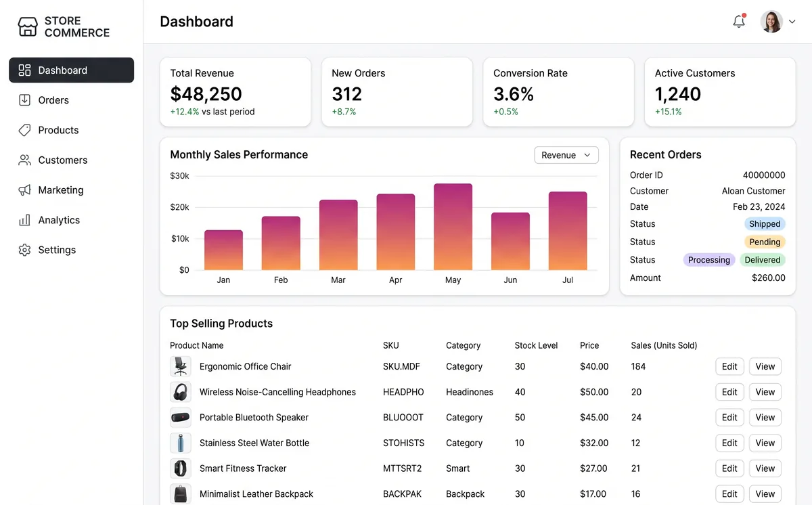
Task: Click the Price column header
Action: pyautogui.click(x=589, y=345)
